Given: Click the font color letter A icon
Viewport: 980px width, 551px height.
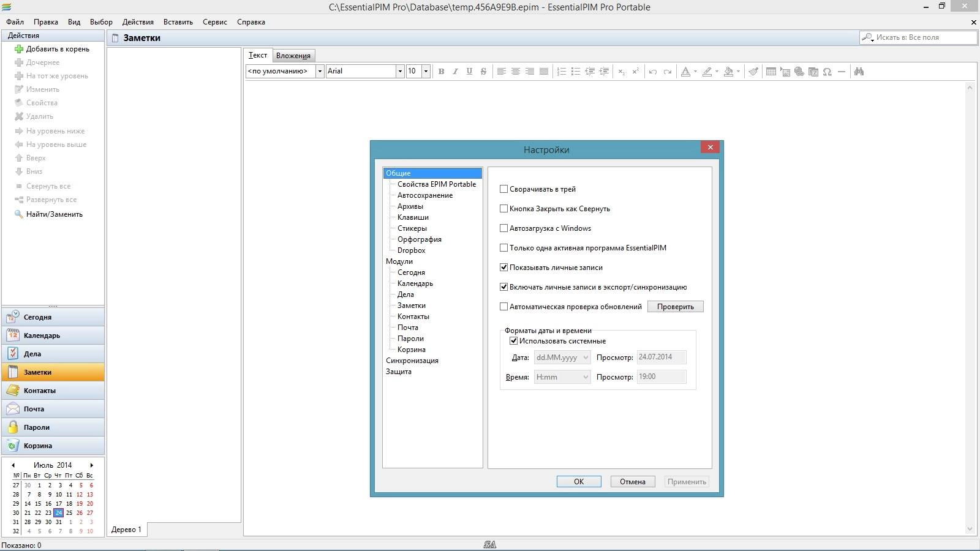Looking at the screenshot, I should [x=686, y=72].
